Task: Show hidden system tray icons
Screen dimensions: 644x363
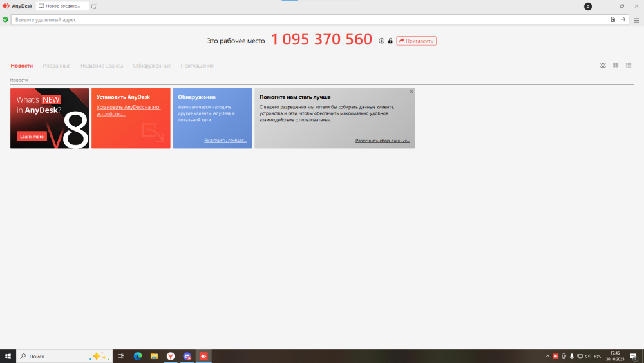Action: pos(547,357)
